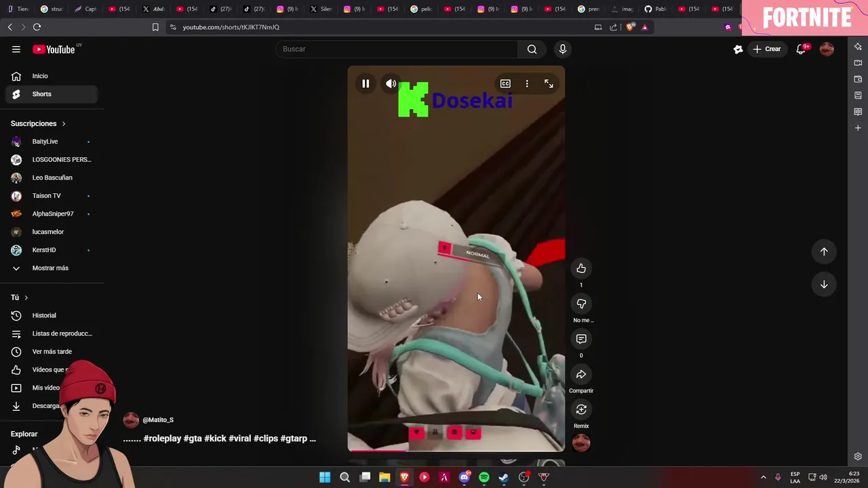Image resolution: width=868 pixels, height=488 pixels.
Task: Go to the next Short with down arrow
Action: pyautogui.click(x=824, y=284)
